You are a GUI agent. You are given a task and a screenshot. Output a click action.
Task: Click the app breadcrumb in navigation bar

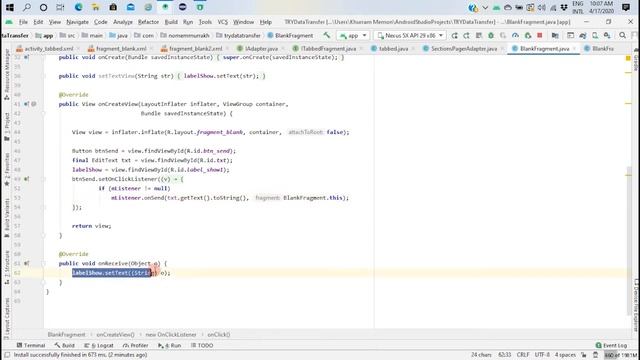[x=44, y=36]
